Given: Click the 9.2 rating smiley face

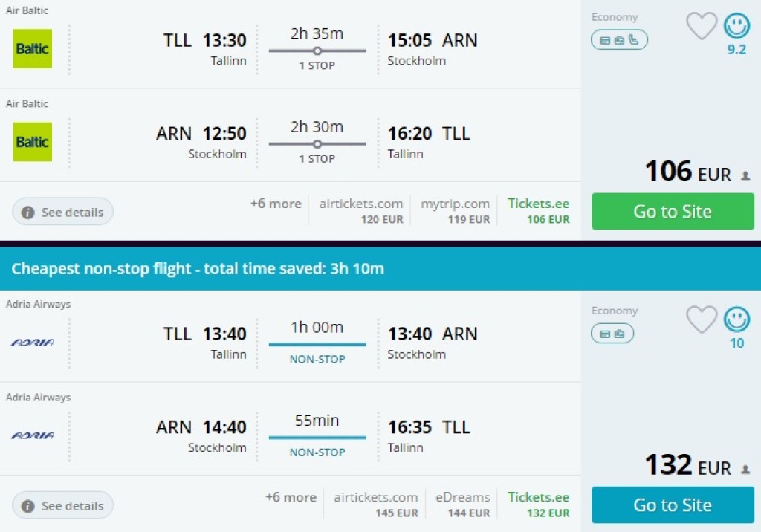Looking at the screenshot, I should [x=736, y=27].
